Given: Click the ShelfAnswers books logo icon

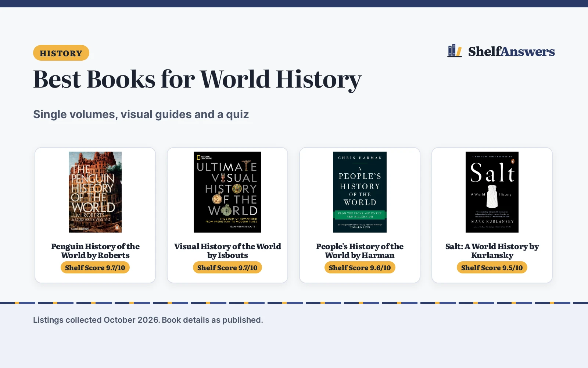Looking at the screenshot, I should 455,51.
